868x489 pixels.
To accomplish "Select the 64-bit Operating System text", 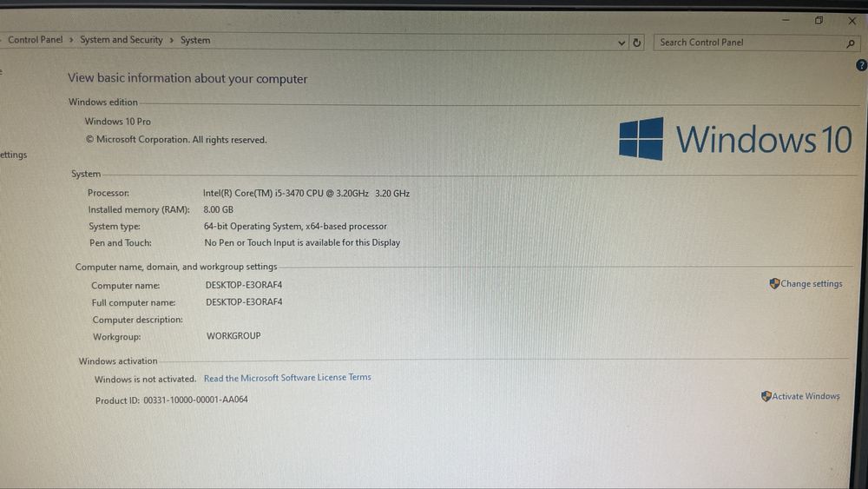I will point(295,227).
